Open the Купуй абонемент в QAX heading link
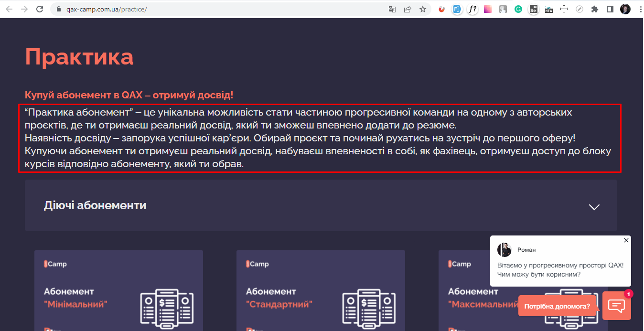Image resolution: width=644 pixels, height=331 pixels. [129, 95]
